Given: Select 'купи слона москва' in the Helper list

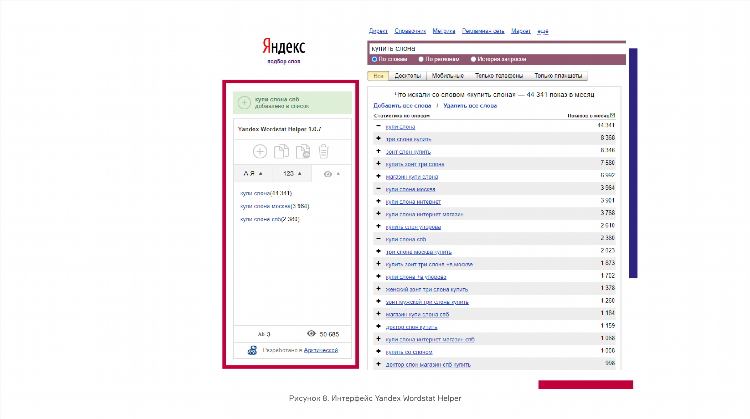Looking at the screenshot, I should 275,206.
